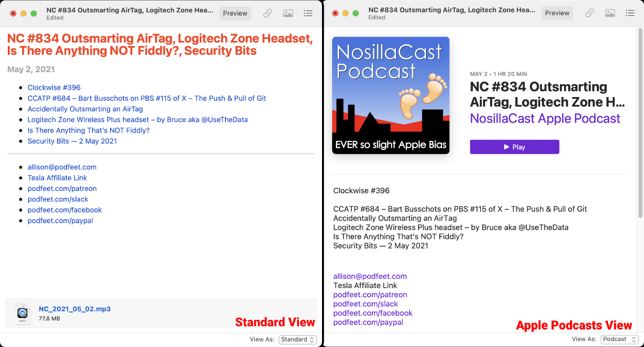
Task: Click the image icon in Podcast view window toolbar
Action: coord(610,13)
